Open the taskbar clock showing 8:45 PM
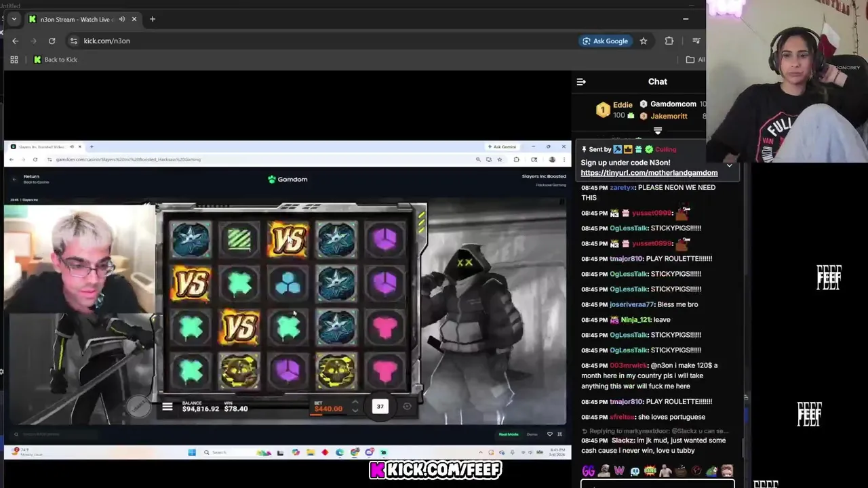 point(557,452)
